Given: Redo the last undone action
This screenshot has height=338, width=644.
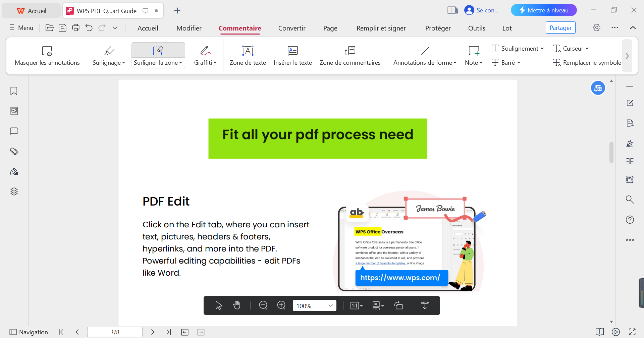Looking at the screenshot, I should [102, 28].
